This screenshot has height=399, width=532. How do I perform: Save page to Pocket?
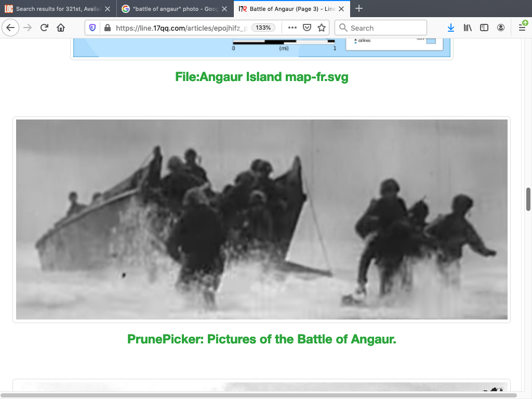(x=307, y=28)
